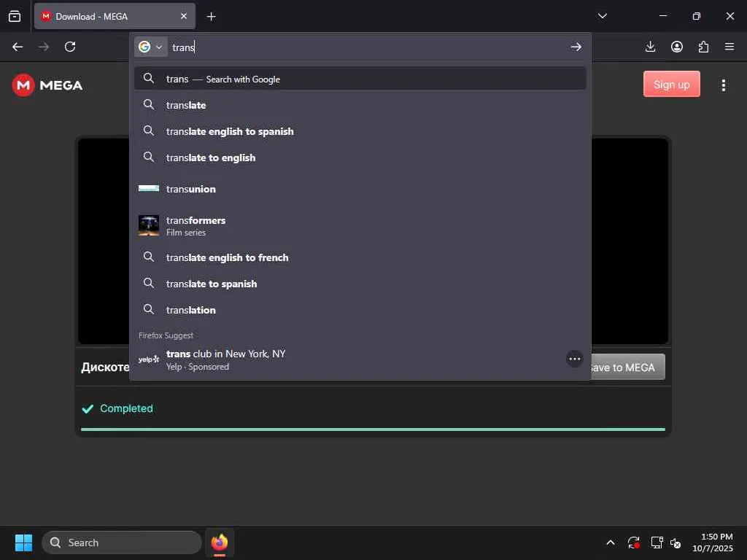Click the taskbar Search box
Image resolution: width=747 pixels, height=560 pixels.
122,542
